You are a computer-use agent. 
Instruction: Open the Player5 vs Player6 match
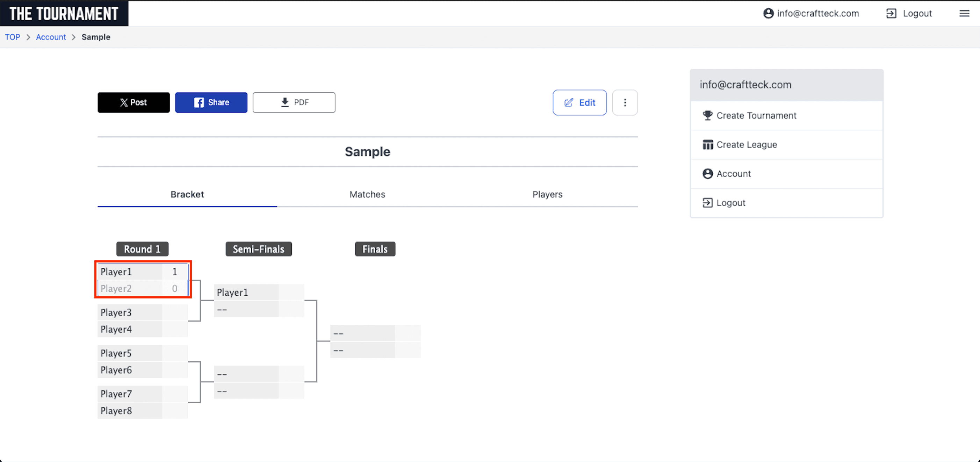click(142, 361)
